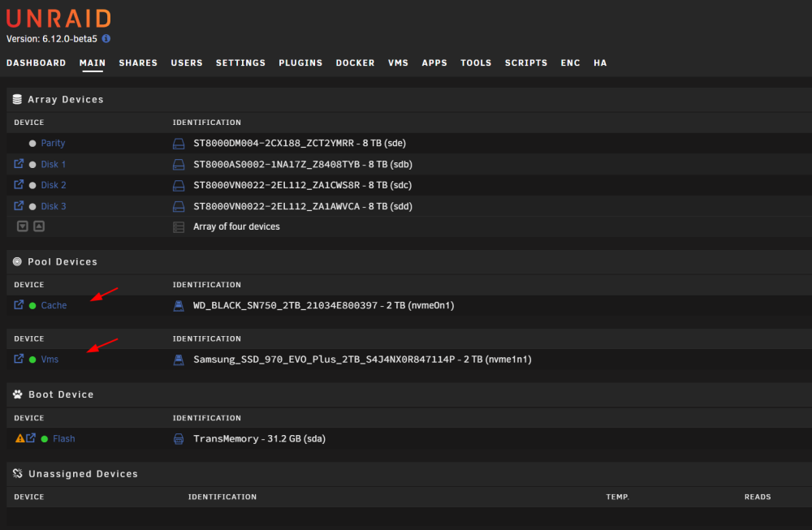Click the Unraid logo
Screen dimensions: 812x530
tap(58, 19)
